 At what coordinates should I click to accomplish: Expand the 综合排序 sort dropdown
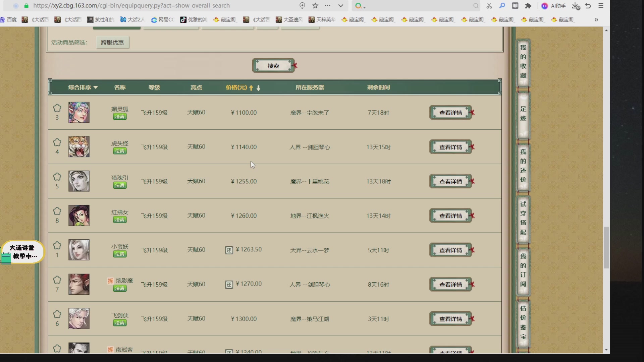(x=83, y=87)
